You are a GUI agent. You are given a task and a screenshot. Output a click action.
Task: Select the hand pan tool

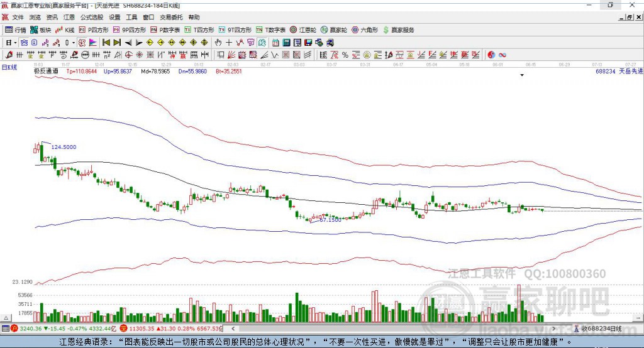[218, 43]
